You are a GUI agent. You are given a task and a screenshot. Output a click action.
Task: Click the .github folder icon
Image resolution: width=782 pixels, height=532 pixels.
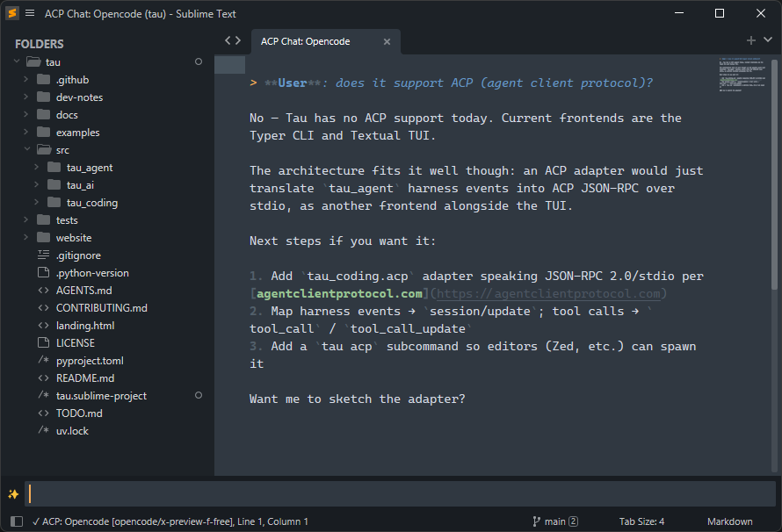click(44, 79)
